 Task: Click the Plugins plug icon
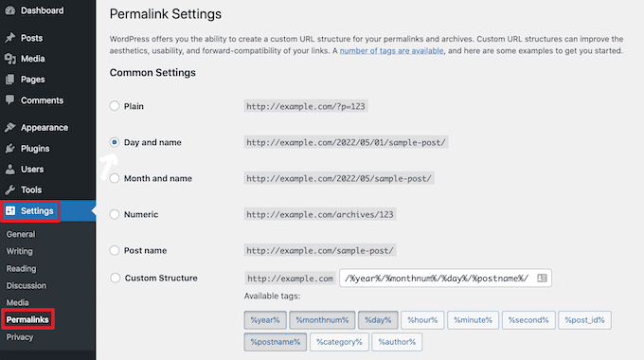coord(10,149)
